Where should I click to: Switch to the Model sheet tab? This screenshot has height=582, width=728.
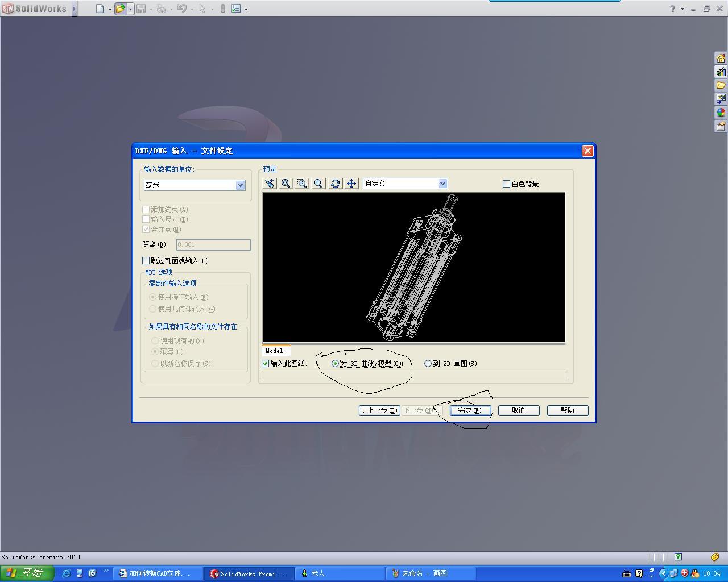click(x=276, y=351)
